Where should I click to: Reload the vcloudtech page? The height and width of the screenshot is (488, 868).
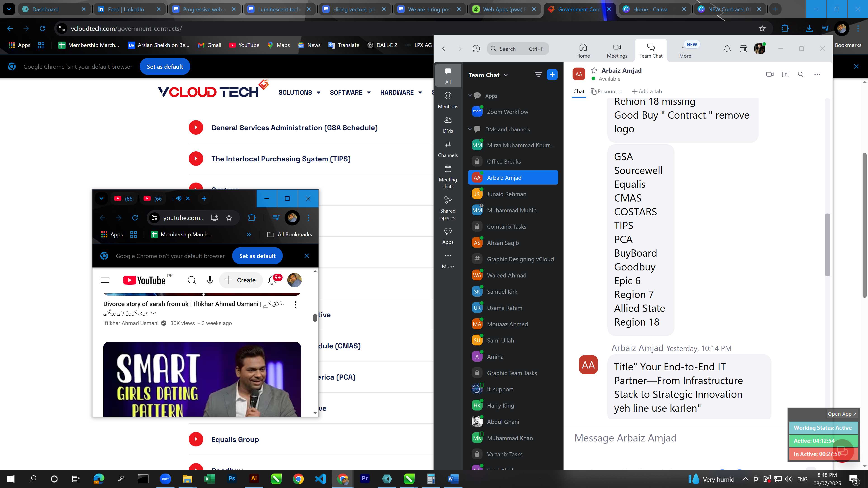[42, 29]
